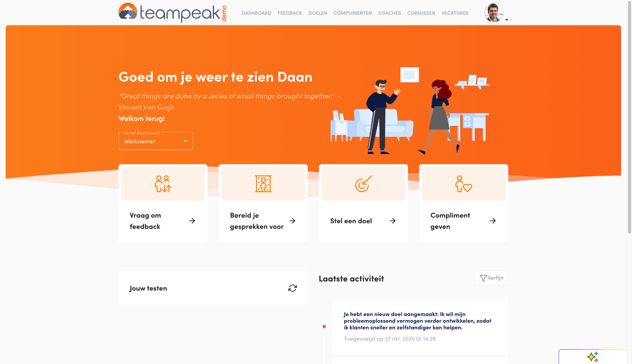Expand the user profile menu arrow
Viewport: 632px width, 364px height.
(507, 20)
